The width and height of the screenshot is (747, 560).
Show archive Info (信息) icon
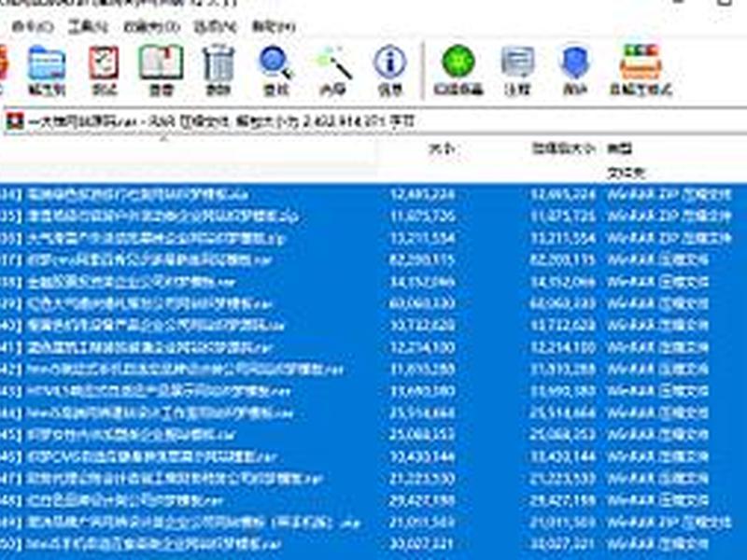click(x=390, y=70)
